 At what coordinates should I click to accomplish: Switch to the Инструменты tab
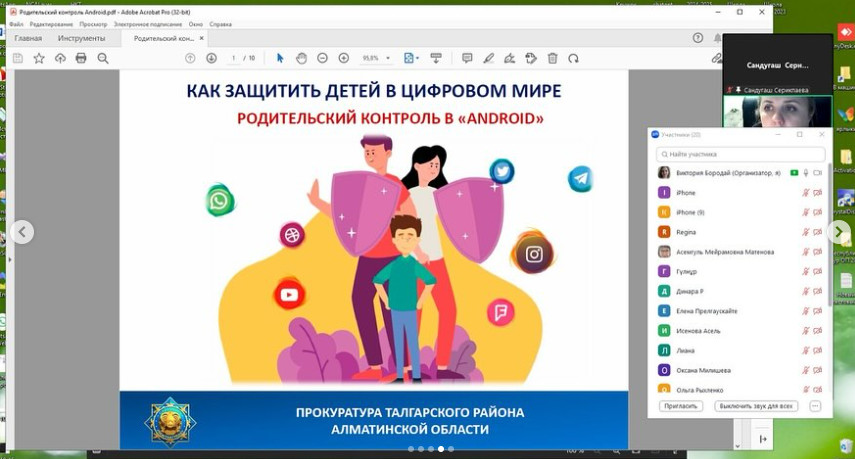[80, 38]
